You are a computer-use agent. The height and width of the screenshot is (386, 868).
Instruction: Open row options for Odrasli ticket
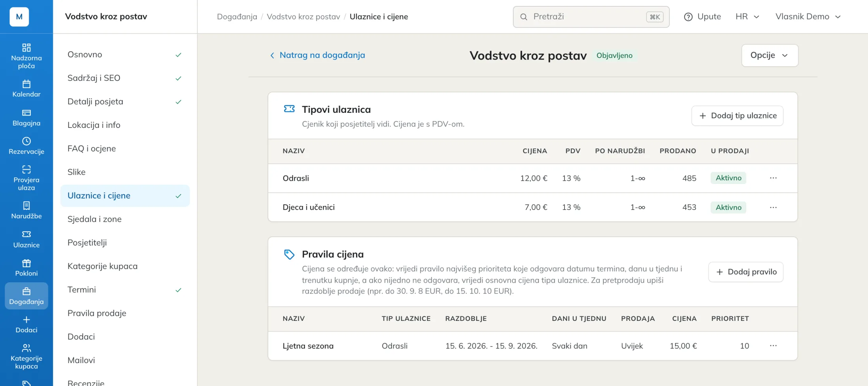(773, 178)
